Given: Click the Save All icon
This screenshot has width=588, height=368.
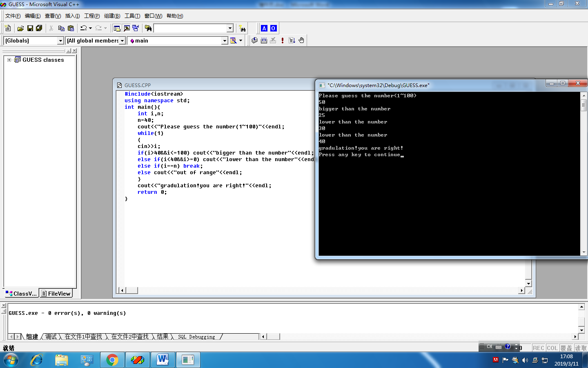Looking at the screenshot, I should point(39,28).
